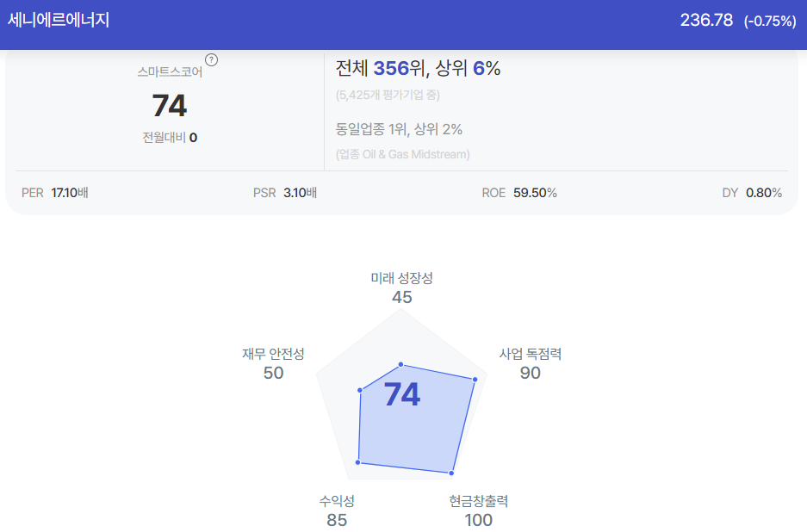The image size is (807, 532).
Task: Click the radar chart center score 74
Action: click(x=402, y=394)
